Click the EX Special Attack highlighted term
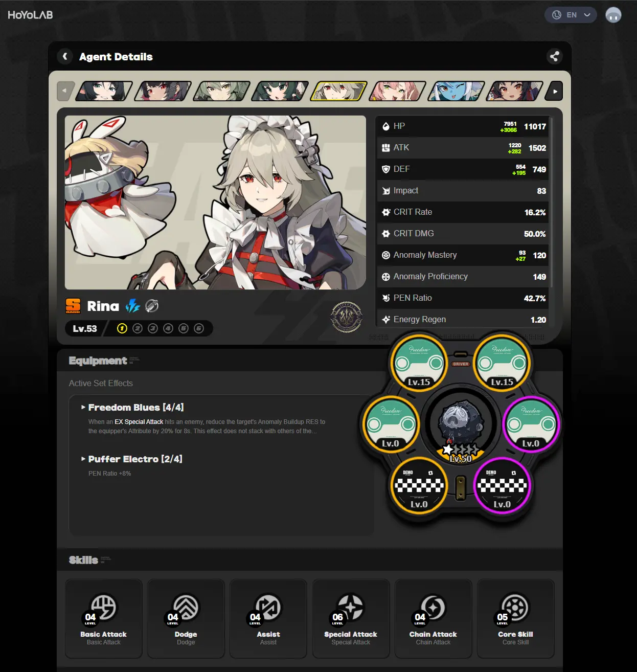The height and width of the screenshot is (672, 637). tap(139, 422)
